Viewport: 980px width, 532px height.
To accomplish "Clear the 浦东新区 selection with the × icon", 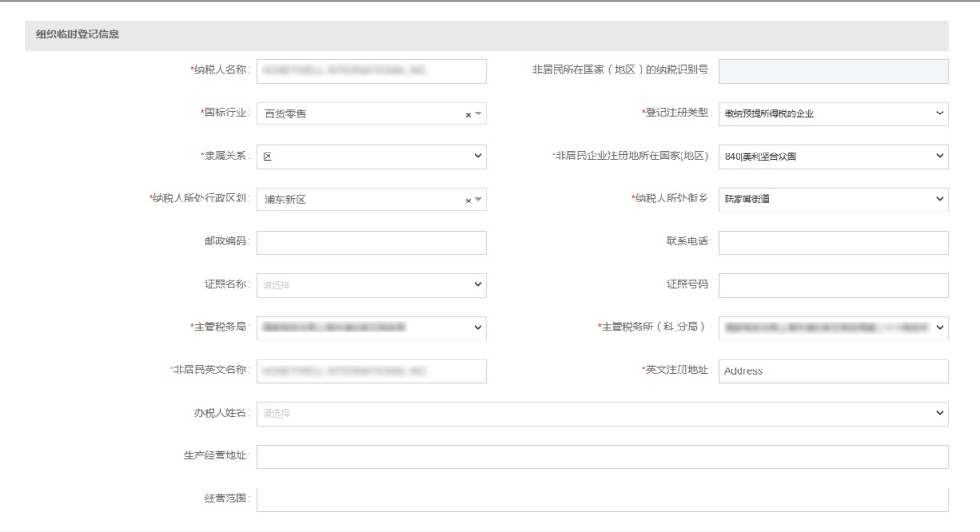I will pos(468,201).
